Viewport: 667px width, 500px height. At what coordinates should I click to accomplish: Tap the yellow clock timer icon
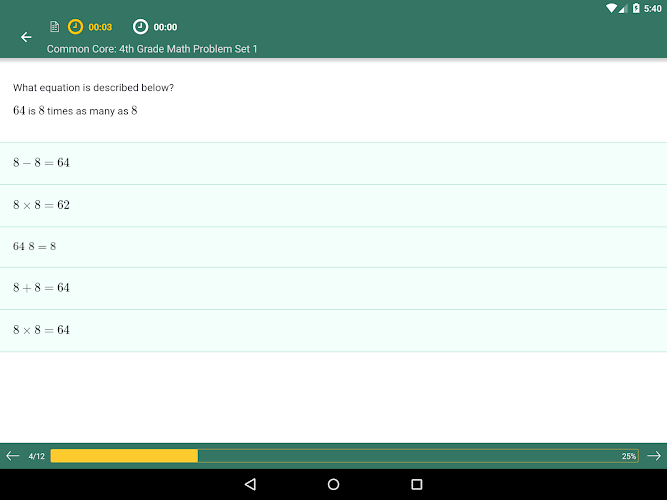(75, 27)
